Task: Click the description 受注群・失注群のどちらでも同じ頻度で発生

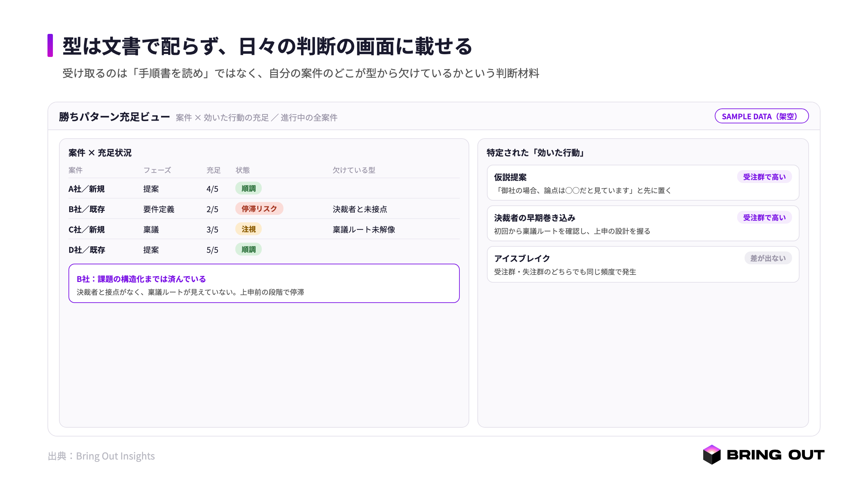Action: (x=565, y=272)
